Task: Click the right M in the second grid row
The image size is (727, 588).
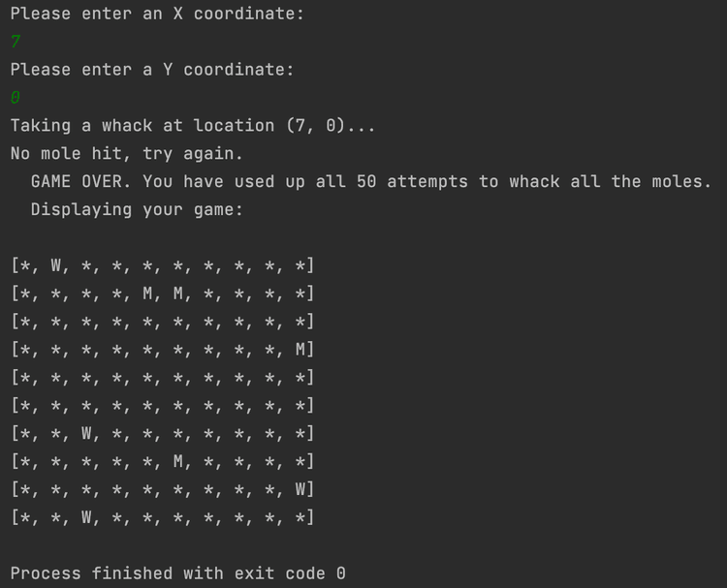Action: pos(178,294)
